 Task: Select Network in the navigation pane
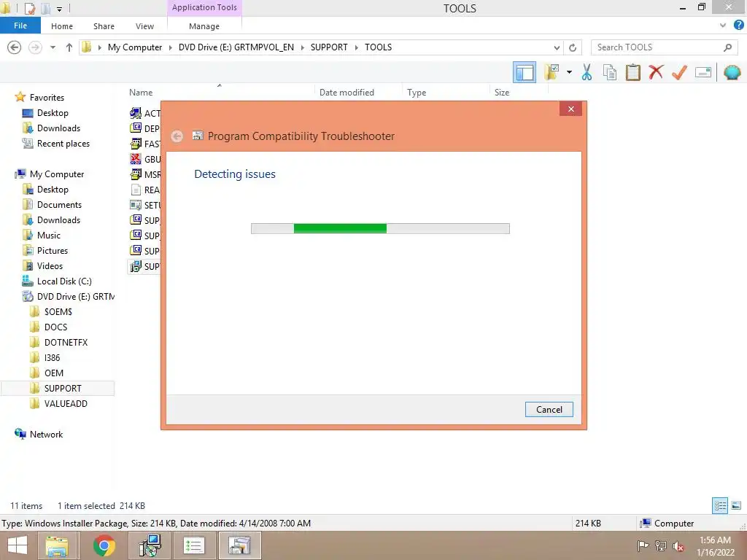click(46, 435)
